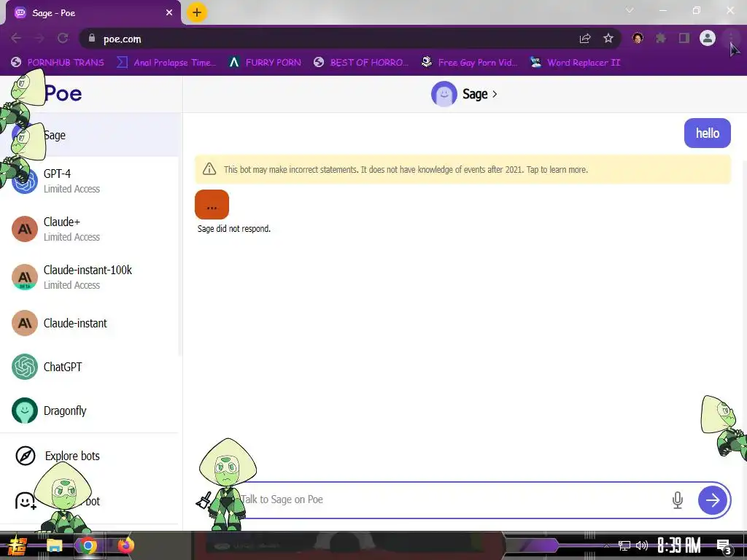
Task: Click 'Limited Access' under Claude+
Action: point(72,237)
